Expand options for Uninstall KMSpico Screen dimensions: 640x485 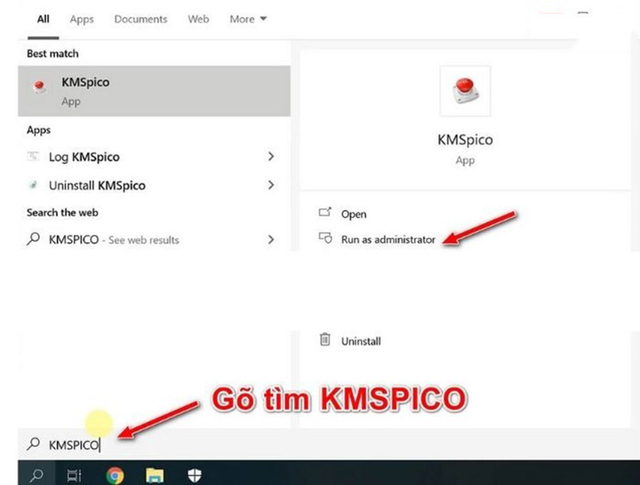tap(271, 185)
